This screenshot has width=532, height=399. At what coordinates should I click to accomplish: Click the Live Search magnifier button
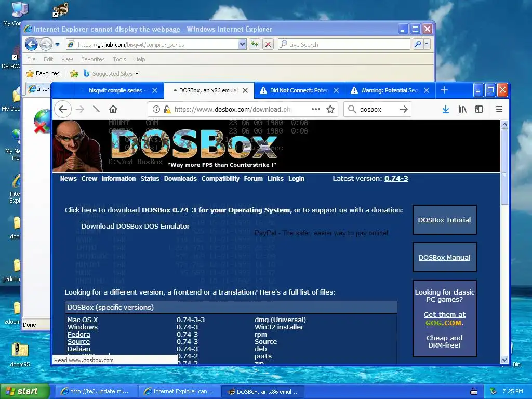click(x=418, y=44)
